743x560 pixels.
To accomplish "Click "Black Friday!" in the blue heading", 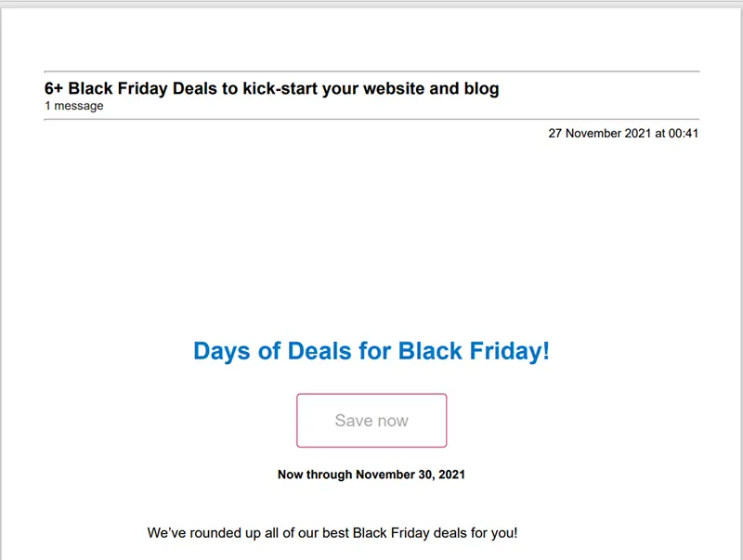I will click(x=474, y=352).
